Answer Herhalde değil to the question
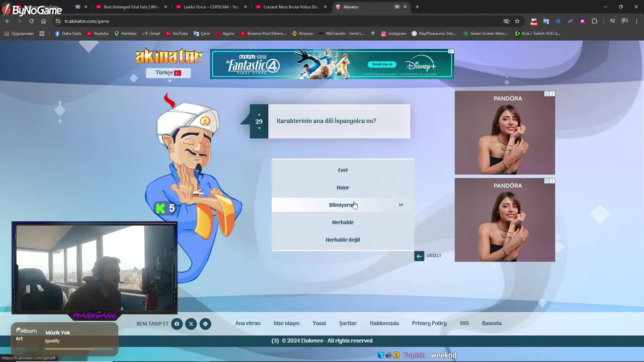Viewport: 644px width, 362px height. pos(343,240)
